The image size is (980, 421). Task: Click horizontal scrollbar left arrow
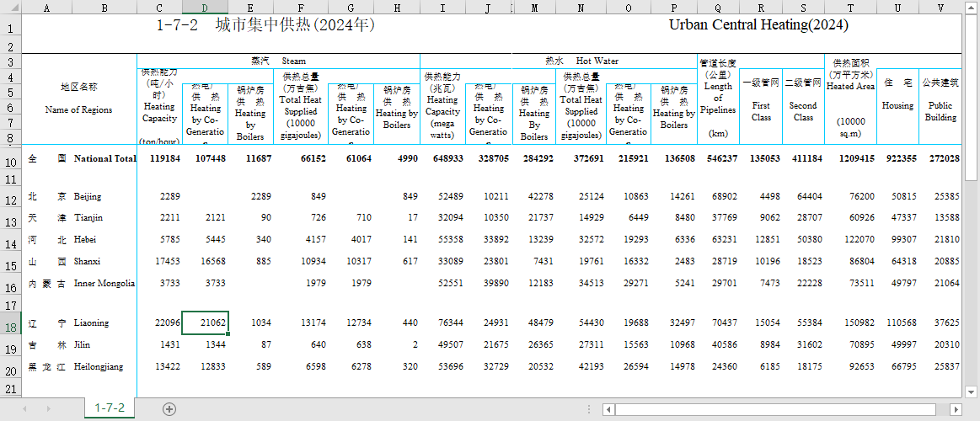click(x=608, y=409)
